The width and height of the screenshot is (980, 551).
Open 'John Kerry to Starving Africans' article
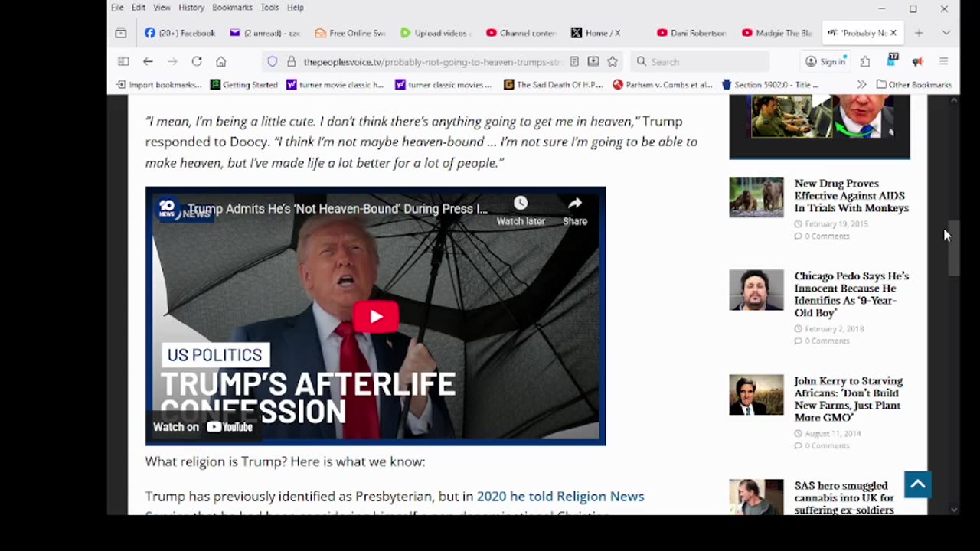(848, 399)
